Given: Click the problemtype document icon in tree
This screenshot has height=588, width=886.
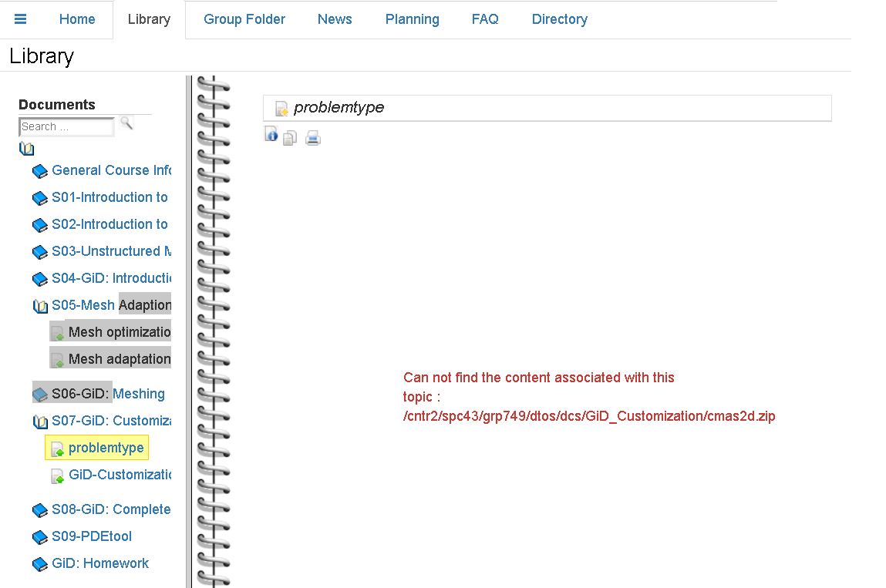Looking at the screenshot, I should (x=57, y=449).
